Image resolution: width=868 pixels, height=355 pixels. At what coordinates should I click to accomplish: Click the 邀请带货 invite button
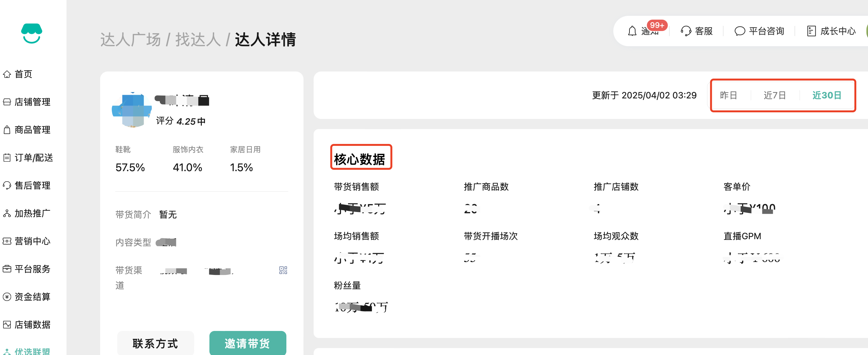247,343
